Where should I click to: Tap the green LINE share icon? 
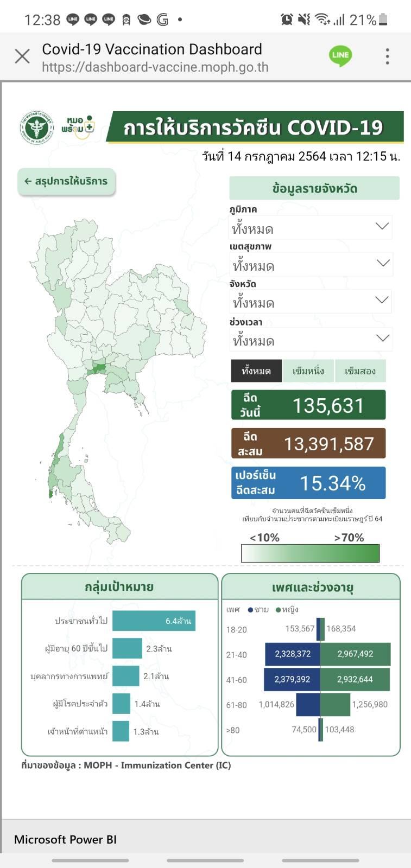coord(340,56)
